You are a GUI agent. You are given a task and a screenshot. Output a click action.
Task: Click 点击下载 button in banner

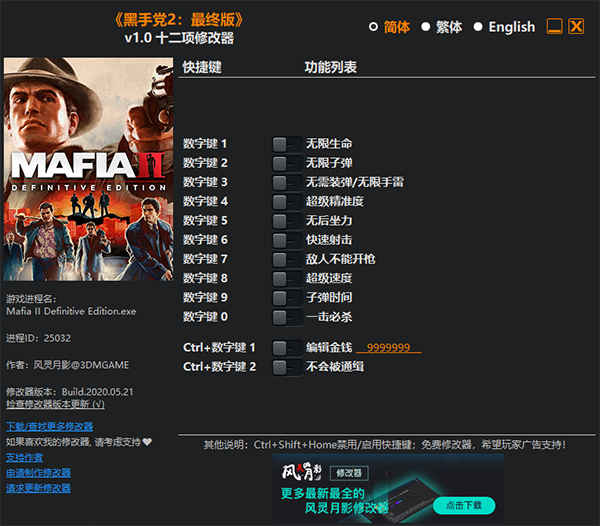tap(464, 506)
